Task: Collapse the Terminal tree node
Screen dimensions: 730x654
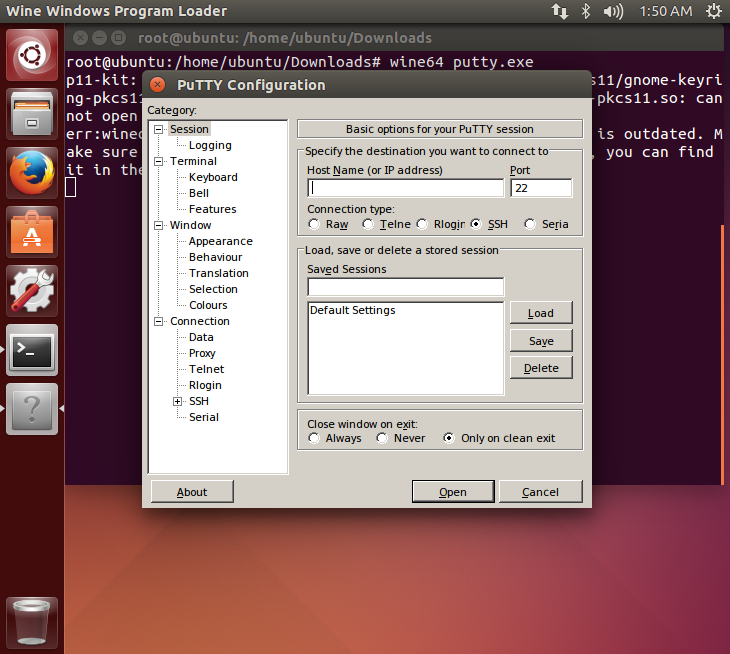Action: [159, 162]
